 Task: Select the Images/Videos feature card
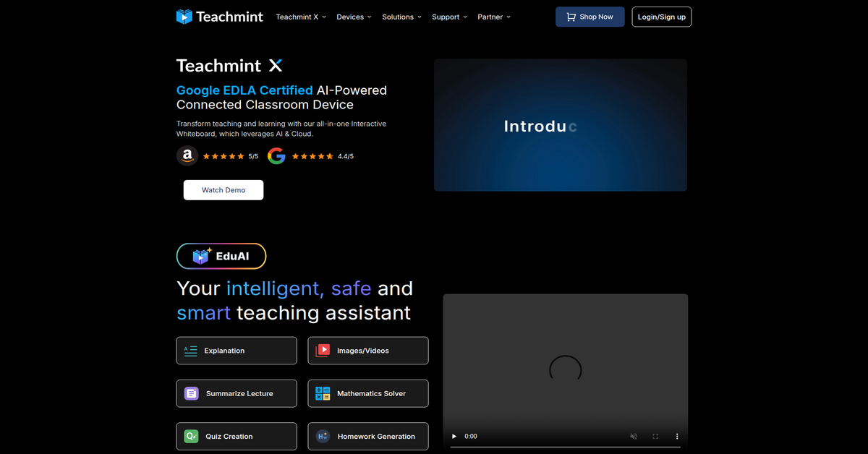pos(368,351)
